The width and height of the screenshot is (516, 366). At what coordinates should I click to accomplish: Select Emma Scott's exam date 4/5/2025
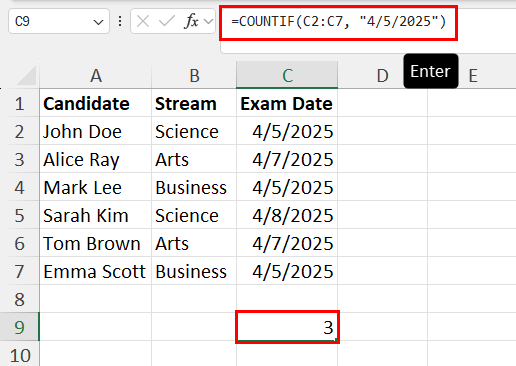click(x=287, y=272)
